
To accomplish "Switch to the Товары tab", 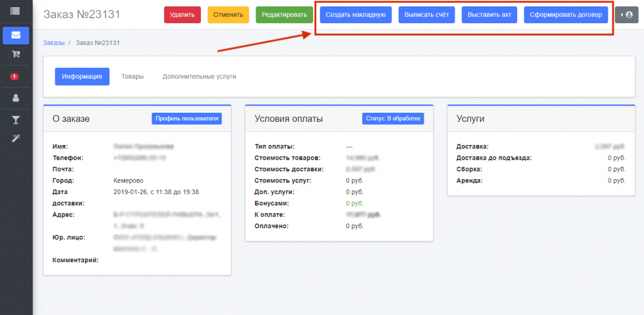I will pos(132,77).
